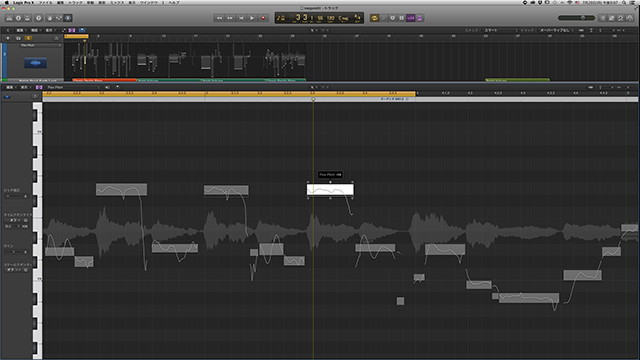640x360 pixels.
Task: Open the トラック menu
Action: pyautogui.click(x=75, y=2)
